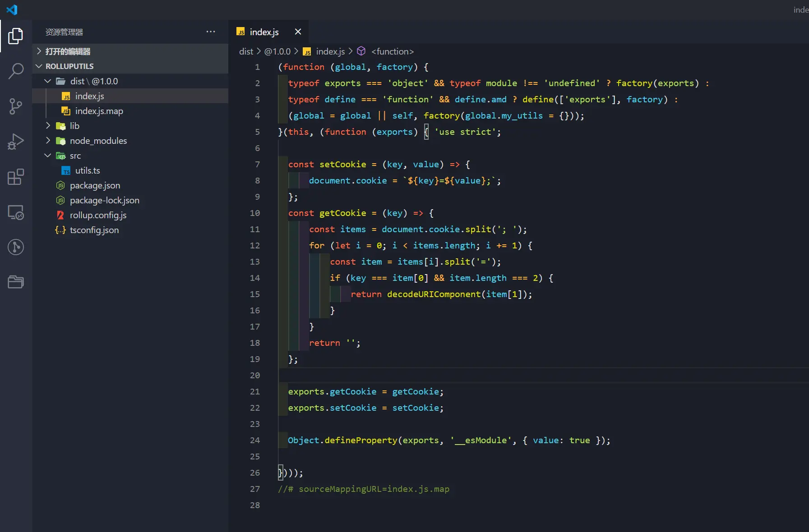Click explorer more actions ellipsis
The height and width of the screenshot is (532, 809).
click(211, 32)
